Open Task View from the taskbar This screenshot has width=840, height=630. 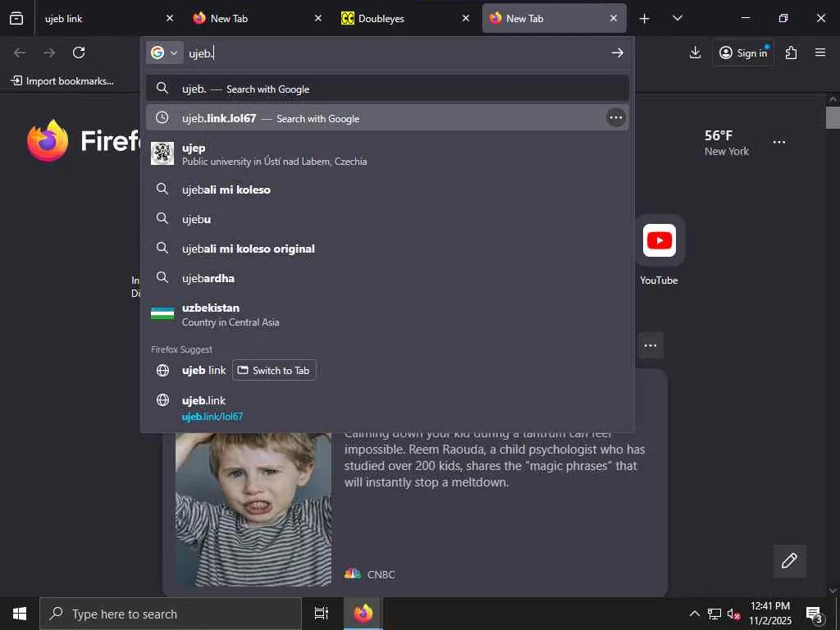tap(321, 614)
